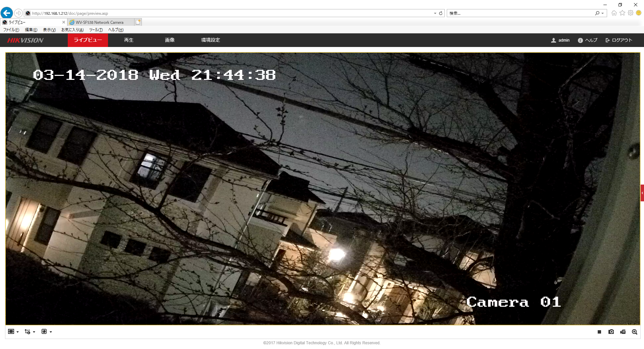The height and width of the screenshot is (349, 644).
Task: Open browser tools gear icon
Action: (x=631, y=13)
